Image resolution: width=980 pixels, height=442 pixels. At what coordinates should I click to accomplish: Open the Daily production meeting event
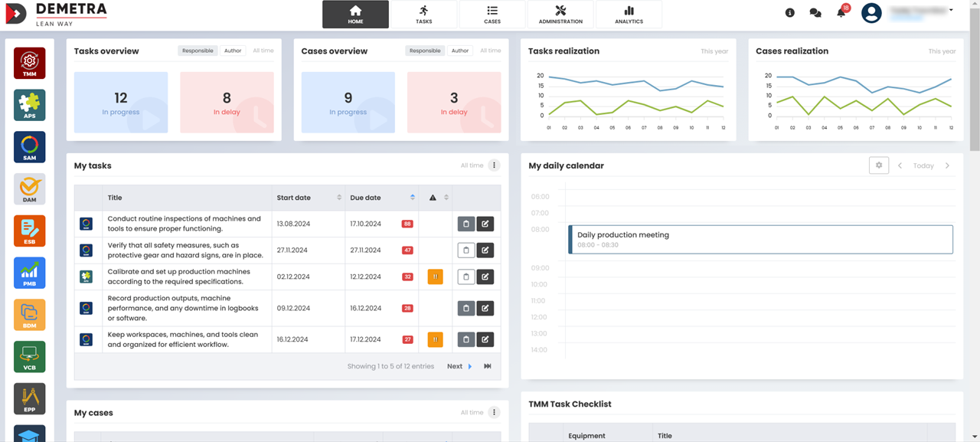tap(760, 239)
